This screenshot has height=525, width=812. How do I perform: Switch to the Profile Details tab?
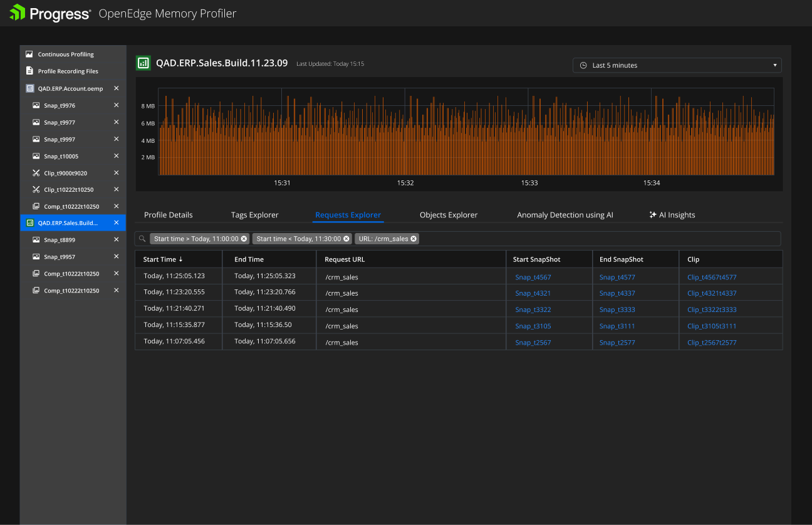pos(169,215)
